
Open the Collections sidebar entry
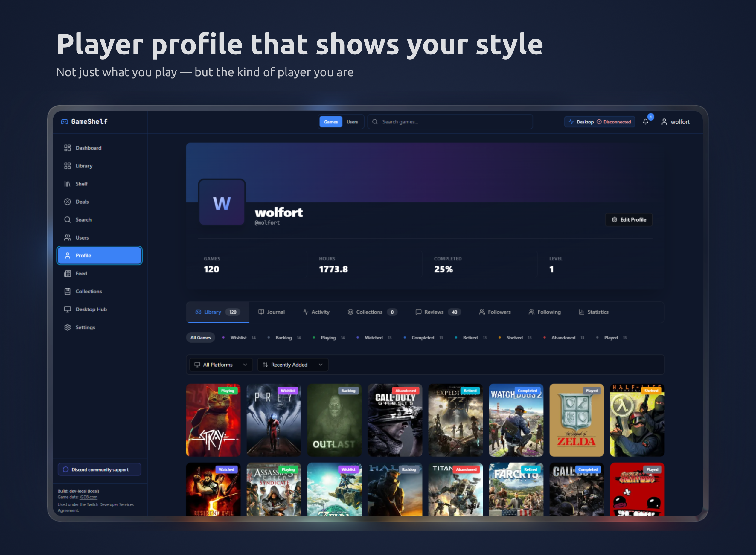click(88, 291)
